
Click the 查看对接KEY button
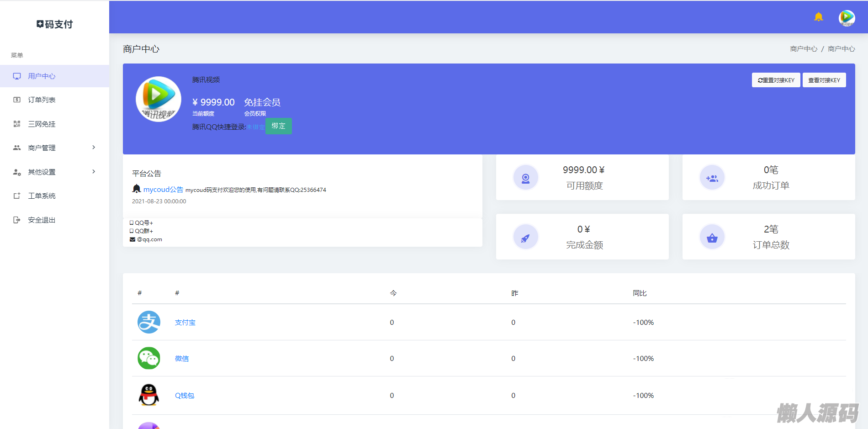(x=824, y=80)
